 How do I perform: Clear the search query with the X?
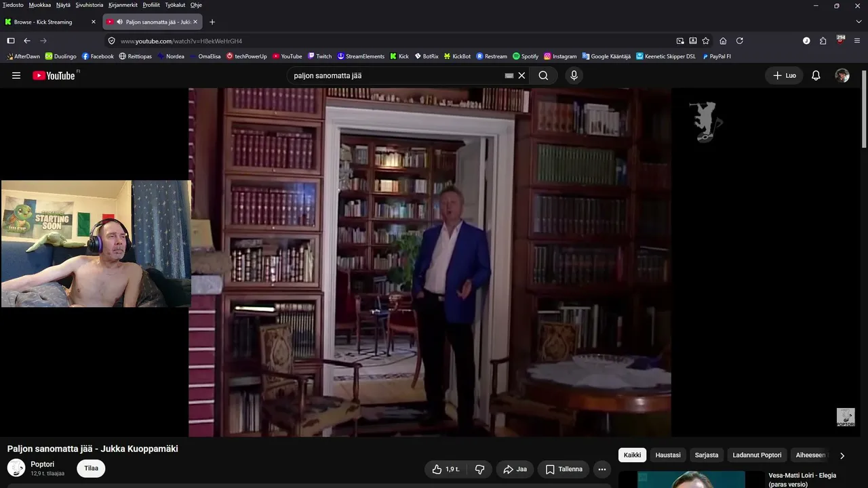click(x=521, y=76)
